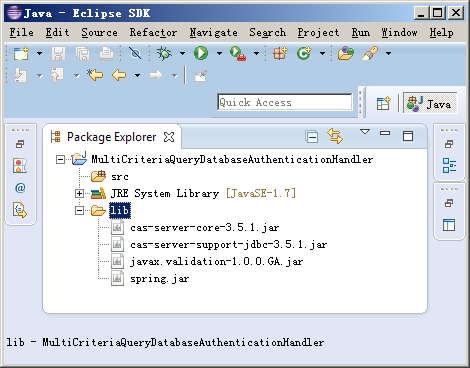This screenshot has width=470, height=368.
Task: Open the Refactor menu
Action: point(153,32)
